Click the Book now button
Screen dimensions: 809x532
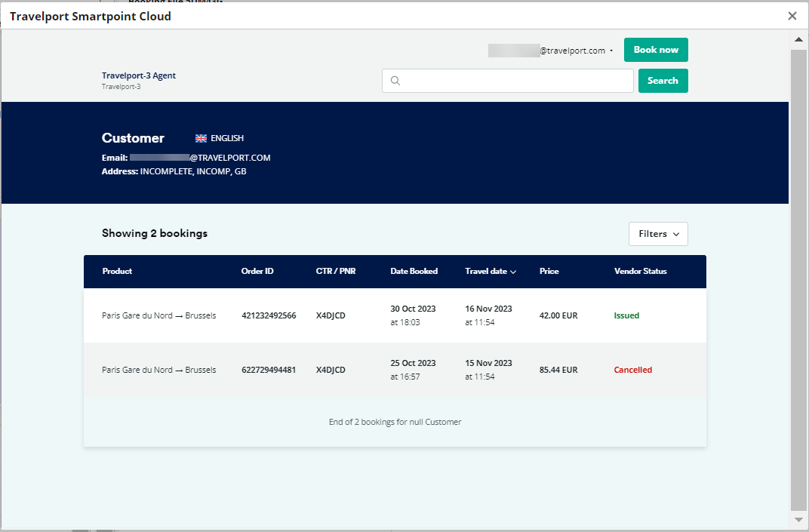[x=656, y=50]
